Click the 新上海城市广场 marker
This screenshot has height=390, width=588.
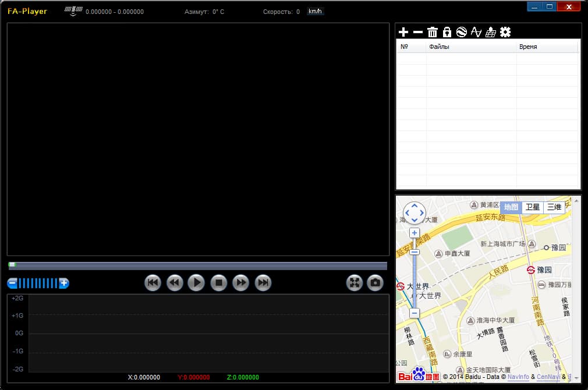pyautogui.click(x=532, y=244)
